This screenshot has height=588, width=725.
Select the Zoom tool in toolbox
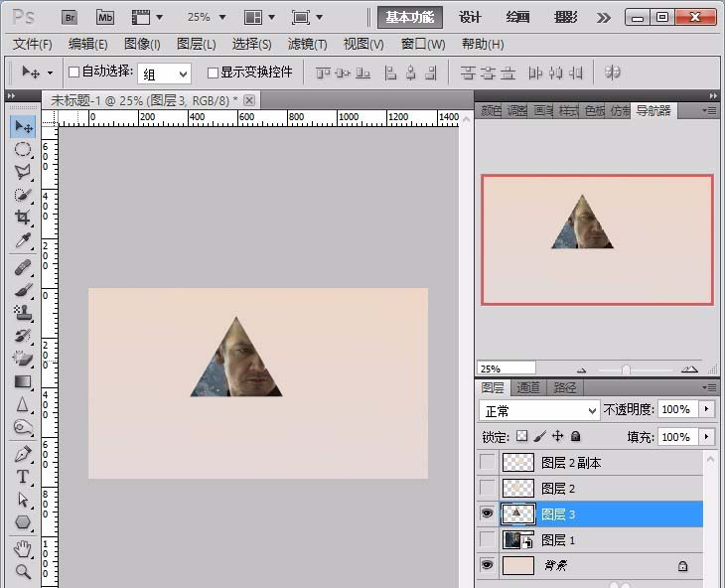pyautogui.click(x=22, y=571)
